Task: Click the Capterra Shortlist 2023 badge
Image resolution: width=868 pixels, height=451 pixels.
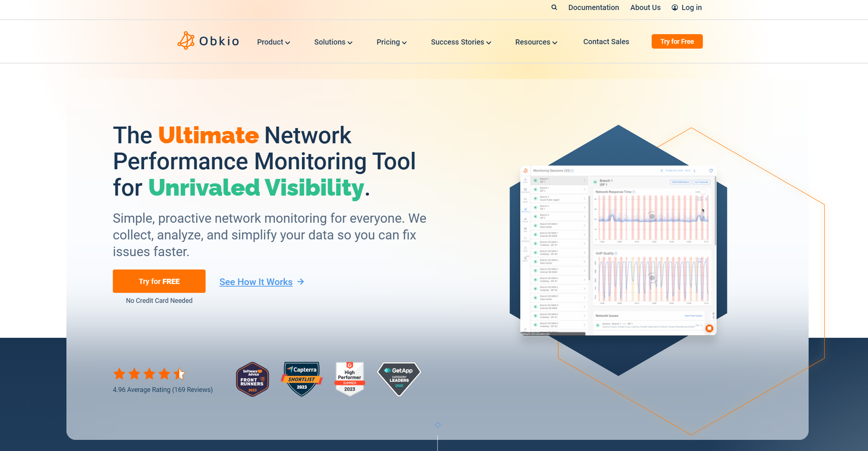Action: click(x=302, y=379)
